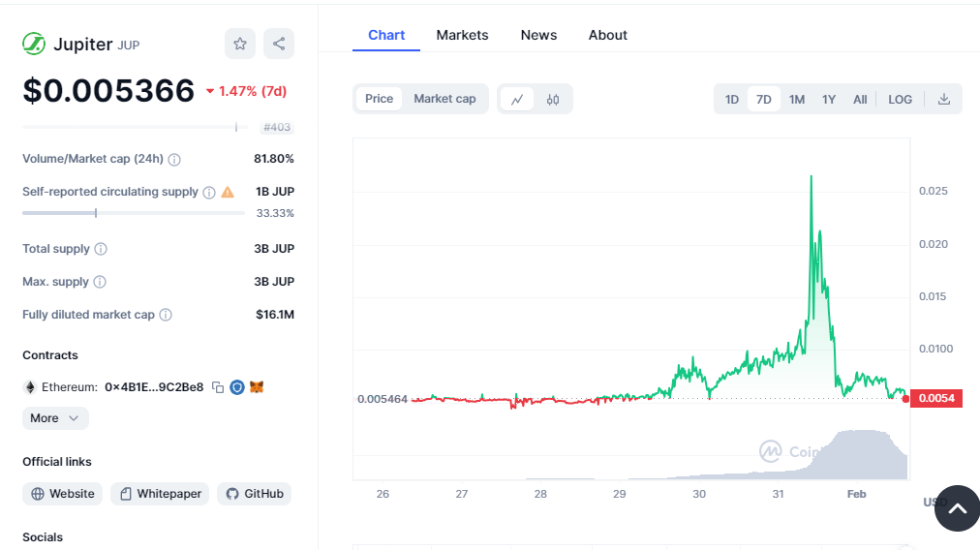This screenshot has width=980, height=550.
Task: Switch to the News tab
Action: (538, 35)
